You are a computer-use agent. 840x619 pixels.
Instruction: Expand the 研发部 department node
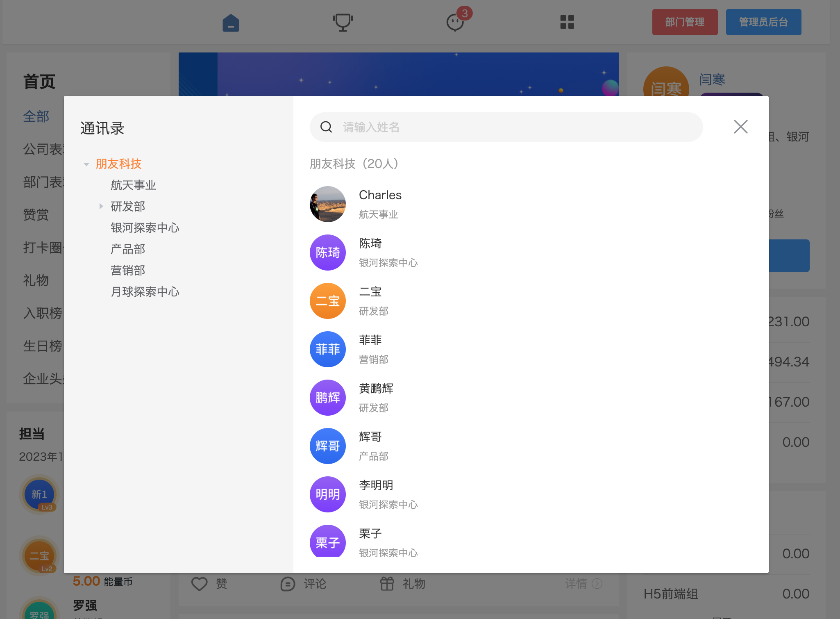[x=101, y=206]
